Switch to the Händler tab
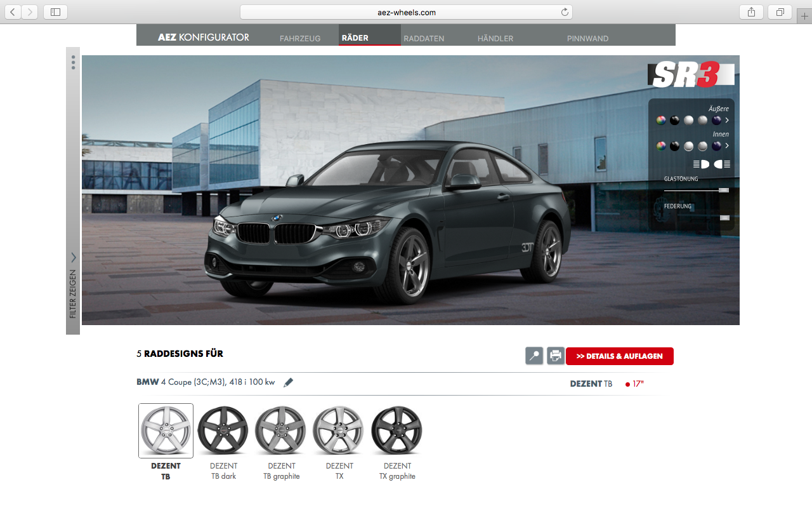Image resolution: width=812 pixels, height=508 pixels. [495, 39]
